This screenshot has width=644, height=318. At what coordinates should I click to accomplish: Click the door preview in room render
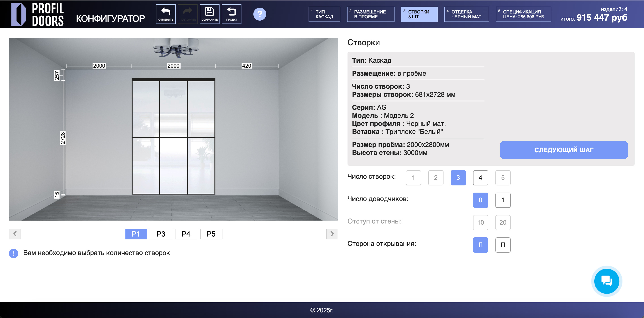[173, 136]
